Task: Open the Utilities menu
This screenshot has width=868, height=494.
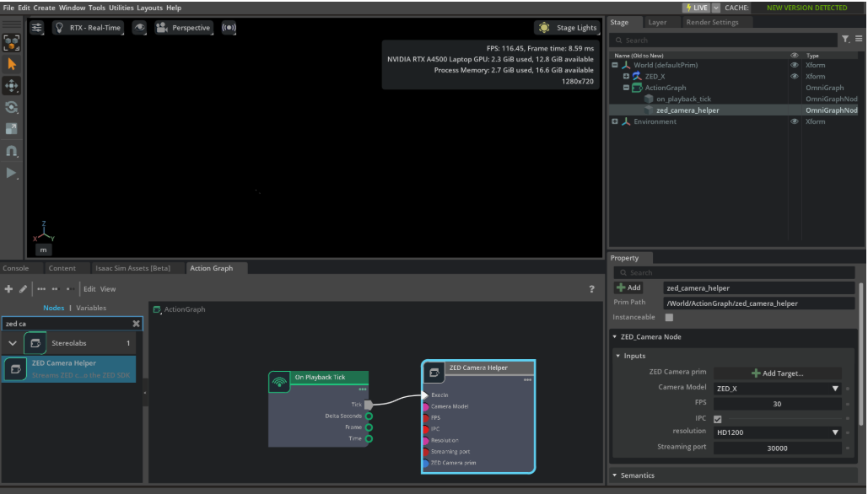Action: (122, 8)
